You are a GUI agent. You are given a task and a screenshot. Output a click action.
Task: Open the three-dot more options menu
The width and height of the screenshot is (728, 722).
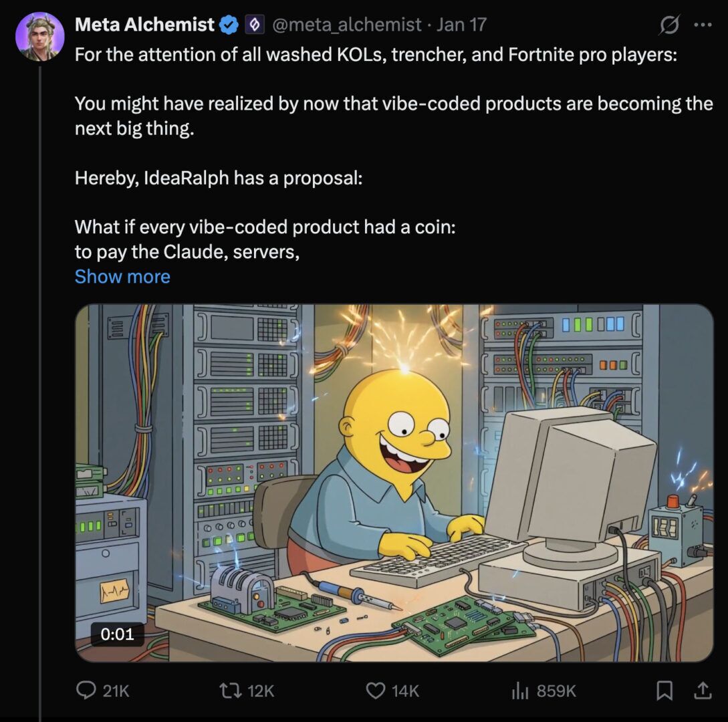(x=702, y=25)
